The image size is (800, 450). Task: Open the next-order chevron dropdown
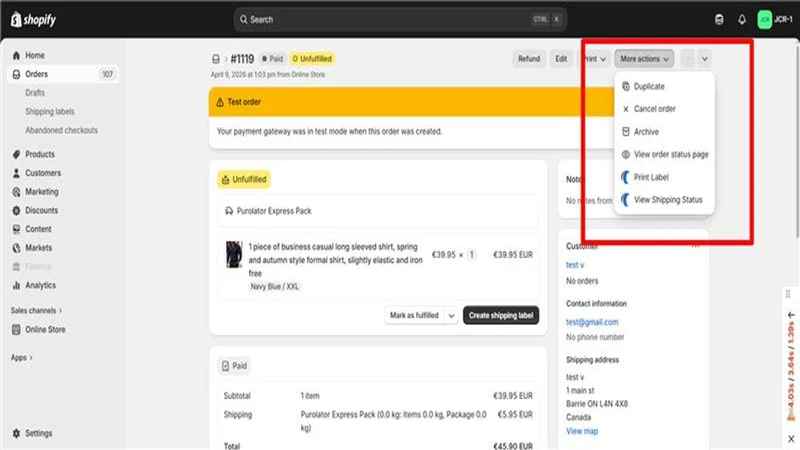point(705,59)
